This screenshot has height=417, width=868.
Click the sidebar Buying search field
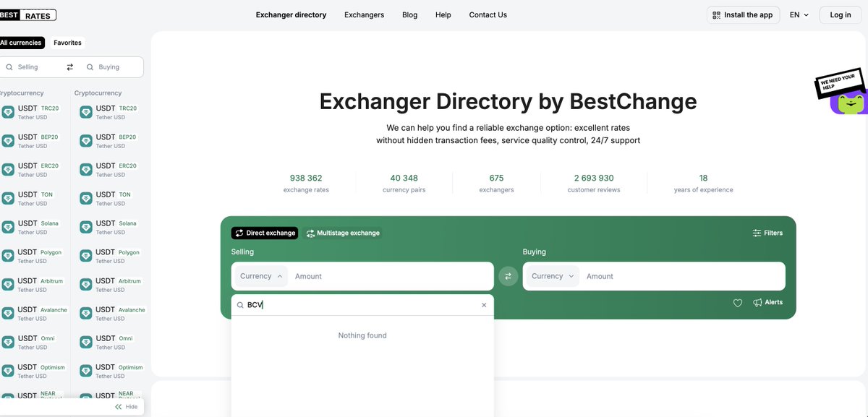point(111,66)
